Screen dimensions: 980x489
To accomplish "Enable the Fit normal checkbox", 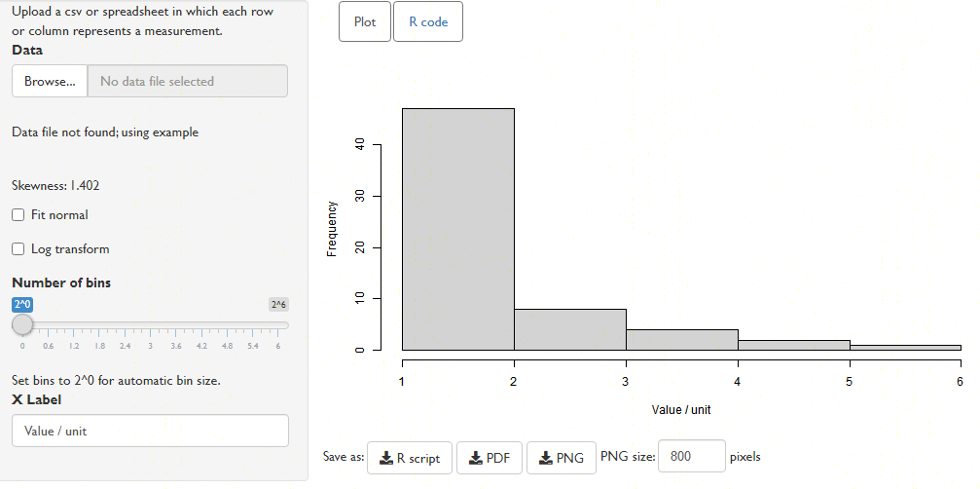I will (18, 215).
